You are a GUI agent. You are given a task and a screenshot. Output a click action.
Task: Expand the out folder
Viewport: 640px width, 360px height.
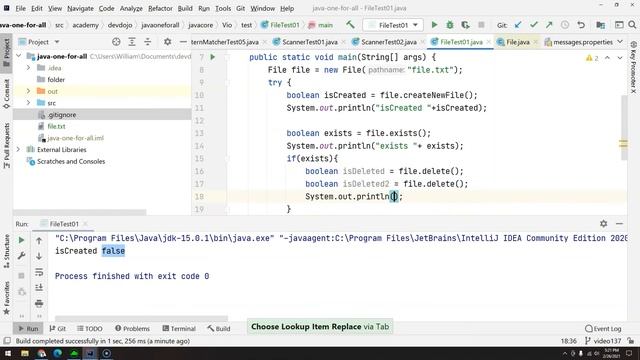point(29,91)
